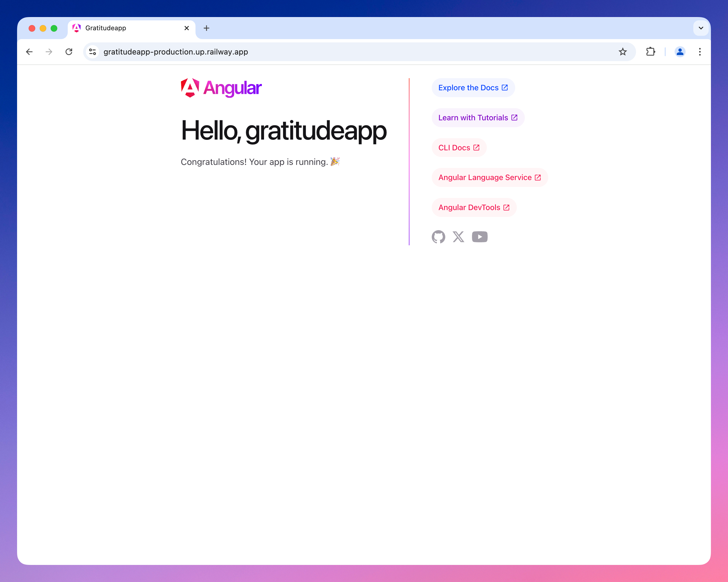The width and height of the screenshot is (728, 582).
Task: Click the yellow minimize window button
Action: click(x=43, y=28)
